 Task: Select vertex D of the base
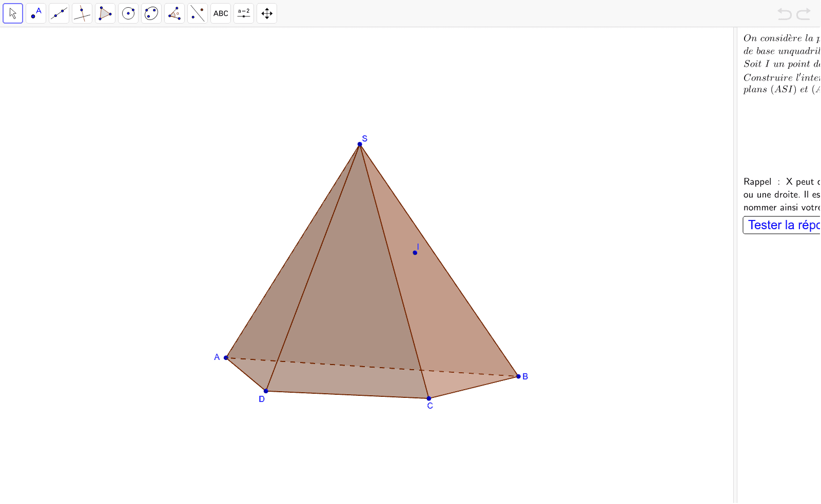266,391
